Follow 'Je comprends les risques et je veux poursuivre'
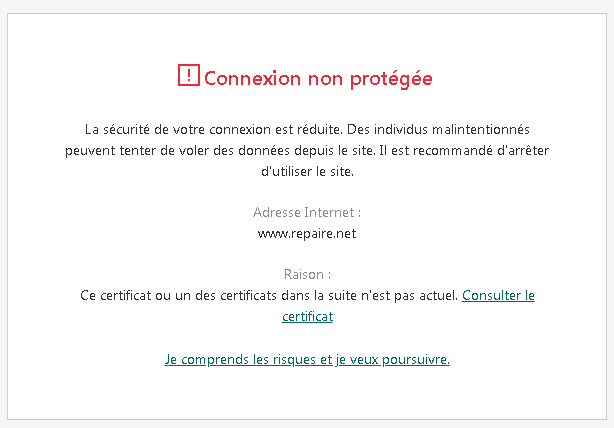Viewport: 614px width, 428px height. pyautogui.click(x=307, y=359)
